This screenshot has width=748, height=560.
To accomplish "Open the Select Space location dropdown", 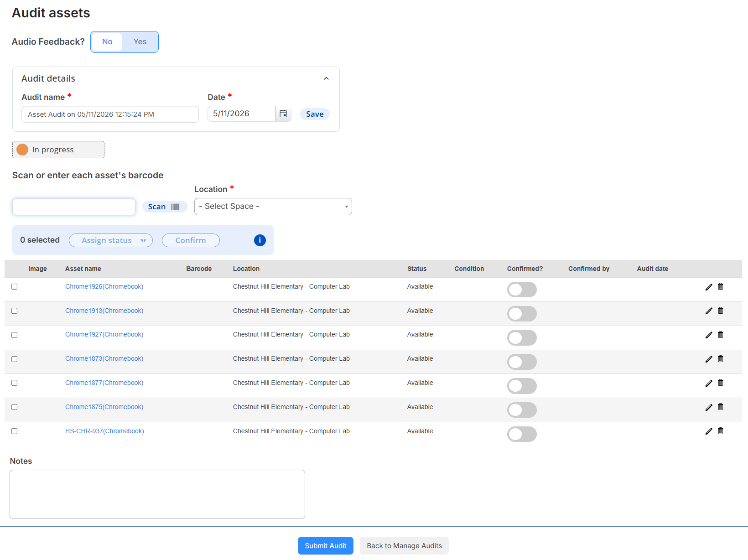I will (x=273, y=207).
